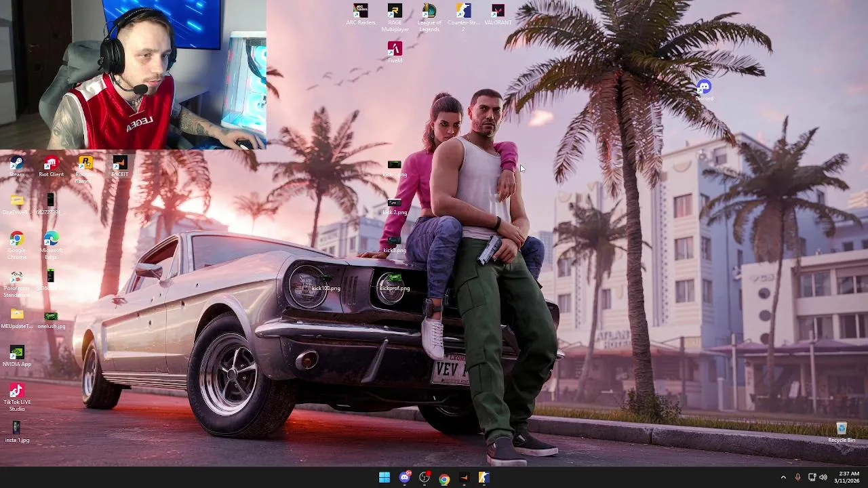
Task: Select the Discord desktop shortcut
Action: point(704,91)
